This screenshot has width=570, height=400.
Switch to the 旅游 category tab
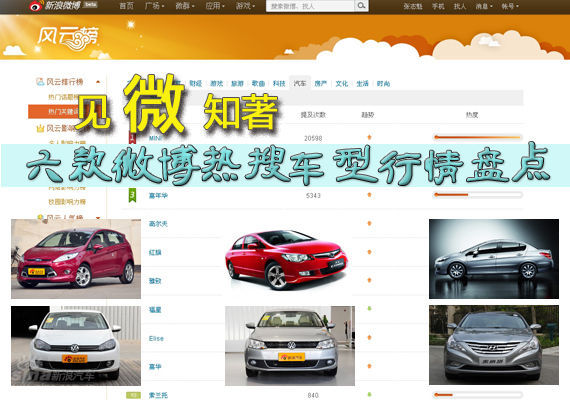(x=237, y=84)
